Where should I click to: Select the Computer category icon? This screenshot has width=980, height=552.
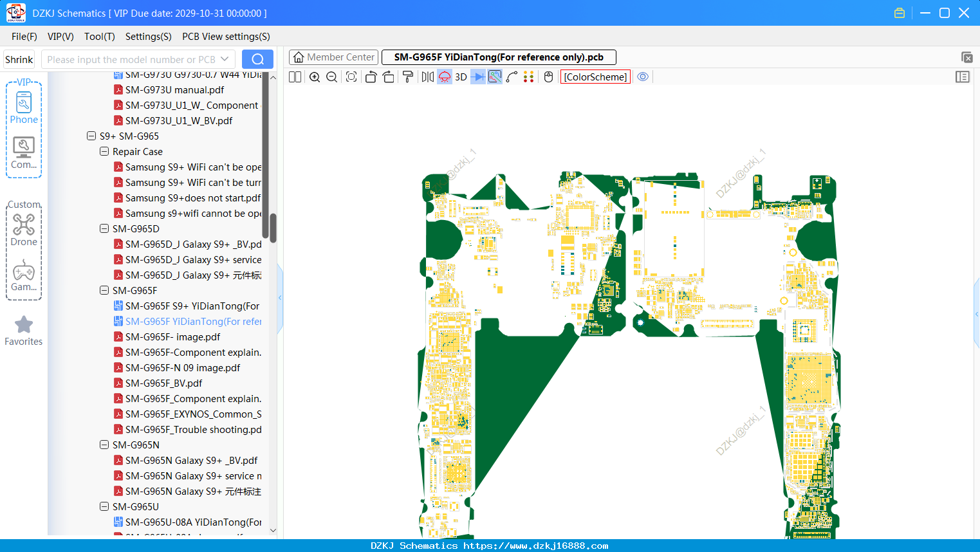(x=24, y=152)
